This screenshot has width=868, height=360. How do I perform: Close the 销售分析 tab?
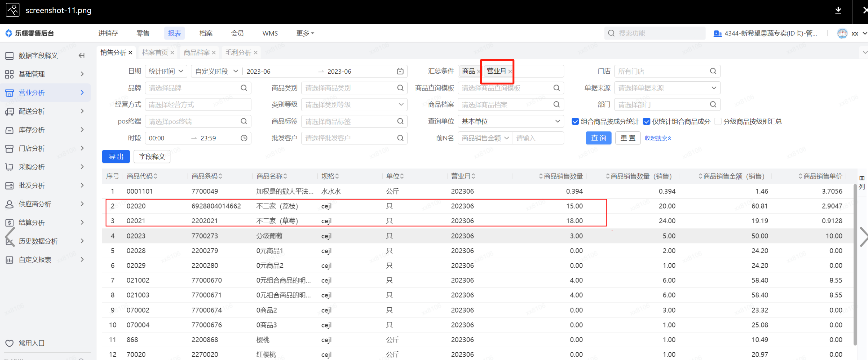tap(130, 53)
